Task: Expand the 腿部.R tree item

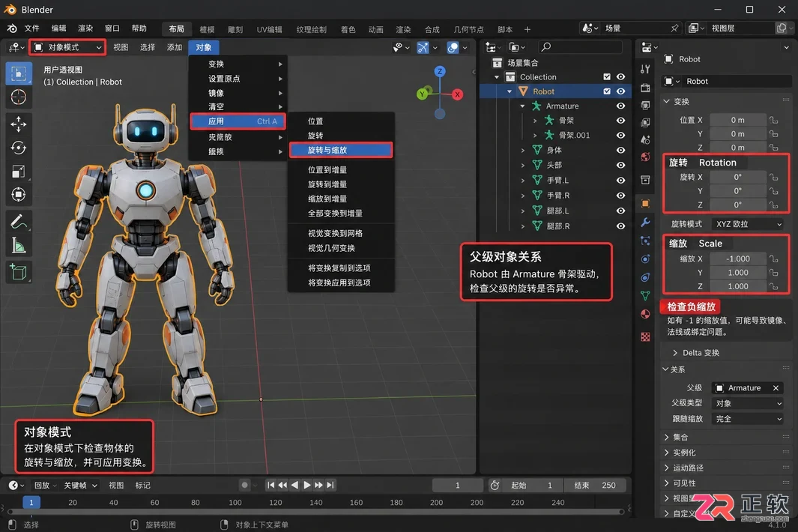Action: [x=523, y=226]
